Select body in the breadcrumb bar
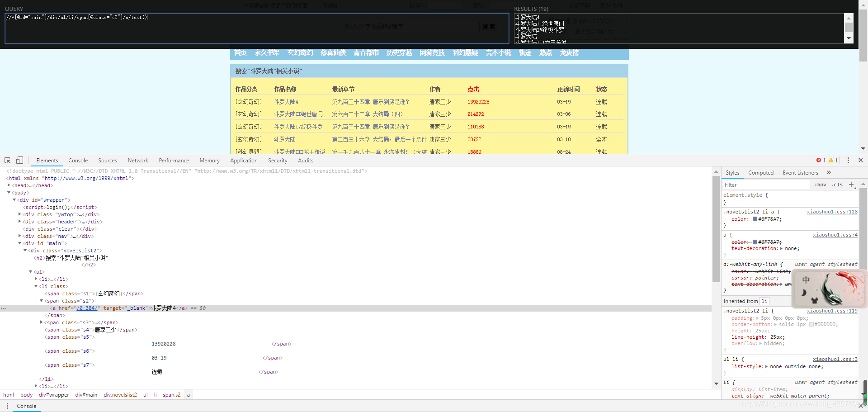The width and height of the screenshot is (868, 412). 26,395
